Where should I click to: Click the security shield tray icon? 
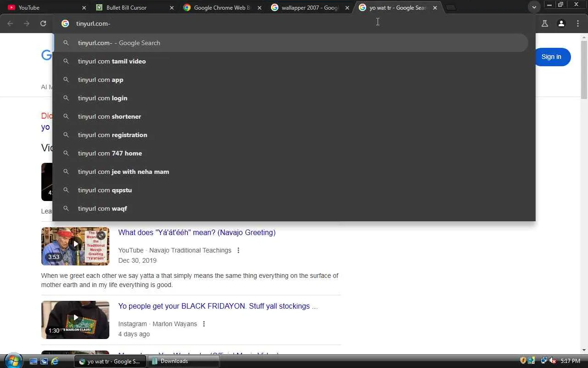523,361
